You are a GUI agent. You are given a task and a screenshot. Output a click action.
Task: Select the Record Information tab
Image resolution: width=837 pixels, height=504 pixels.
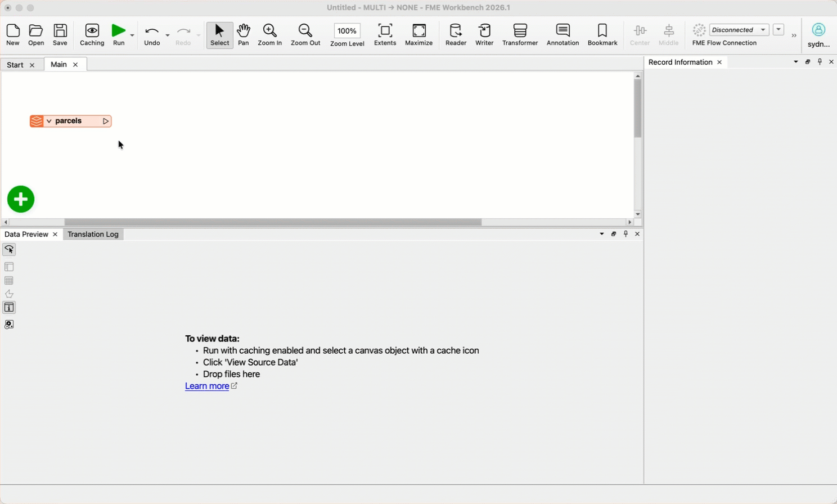(x=680, y=62)
